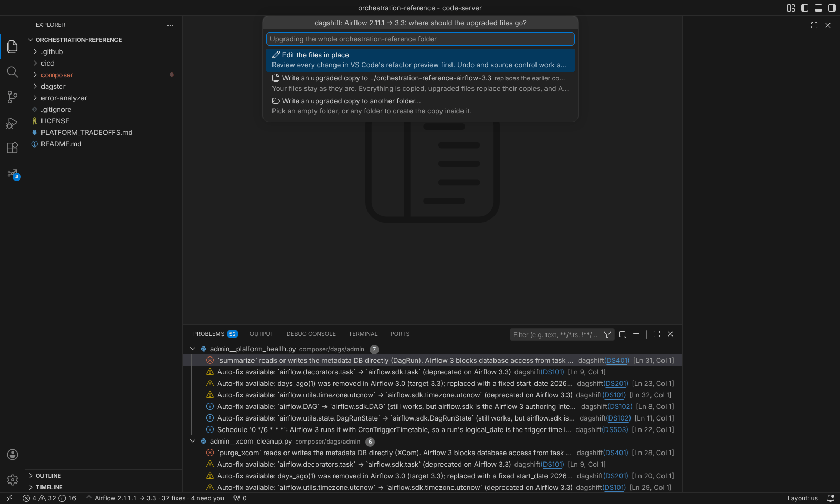Toggle problems filter options funnel
The height and width of the screenshot is (504, 840).
[607, 334]
